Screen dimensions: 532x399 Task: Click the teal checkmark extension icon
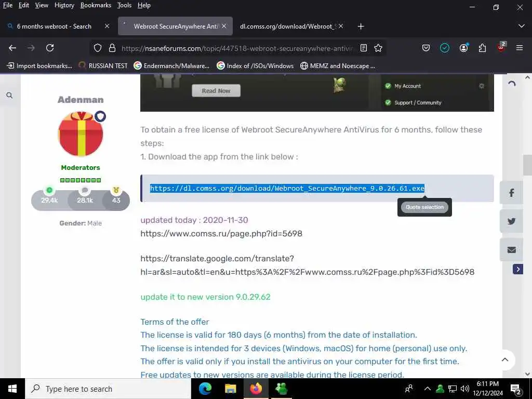point(445,48)
